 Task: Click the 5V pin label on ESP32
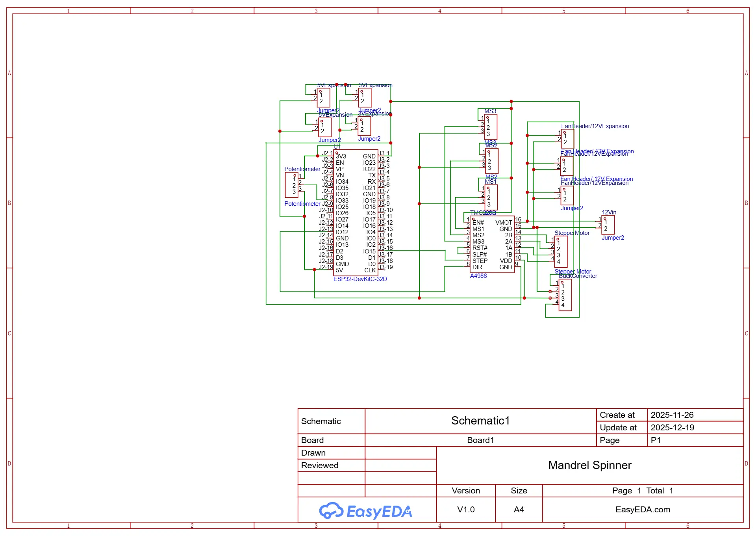(339, 270)
